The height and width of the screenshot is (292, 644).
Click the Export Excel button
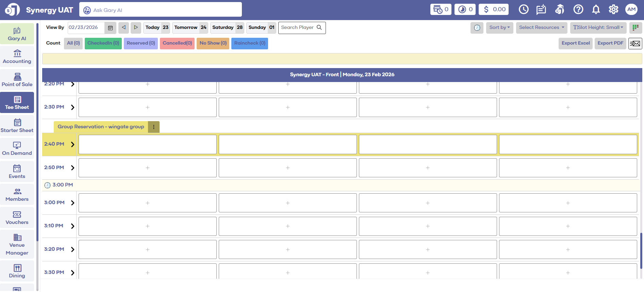tap(576, 43)
